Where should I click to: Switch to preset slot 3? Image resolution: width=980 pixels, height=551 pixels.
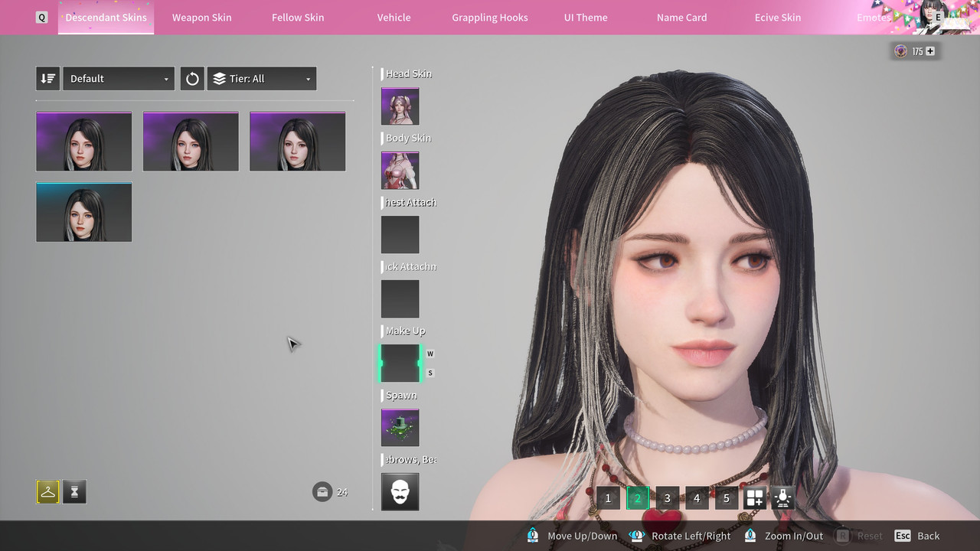(x=667, y=498)
